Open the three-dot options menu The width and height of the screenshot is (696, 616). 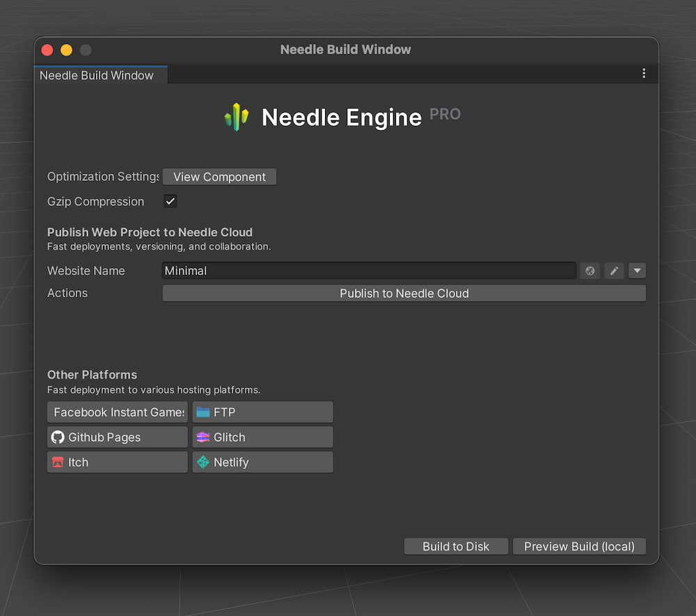(644, 73)
